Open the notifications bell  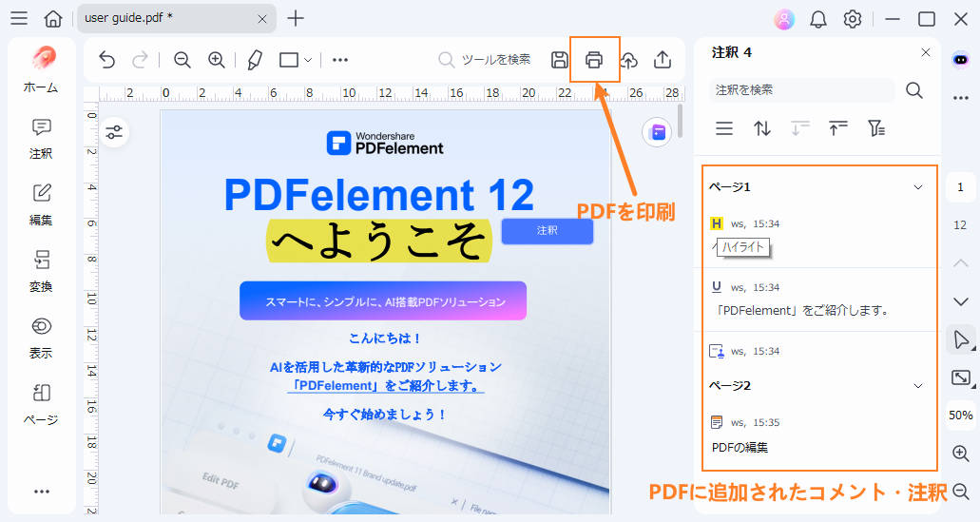point(818,19)
